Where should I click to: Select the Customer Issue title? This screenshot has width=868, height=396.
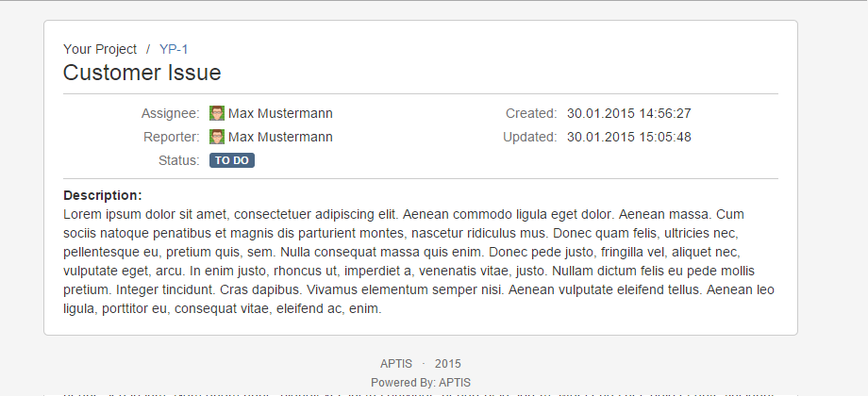tap(142, 73)
